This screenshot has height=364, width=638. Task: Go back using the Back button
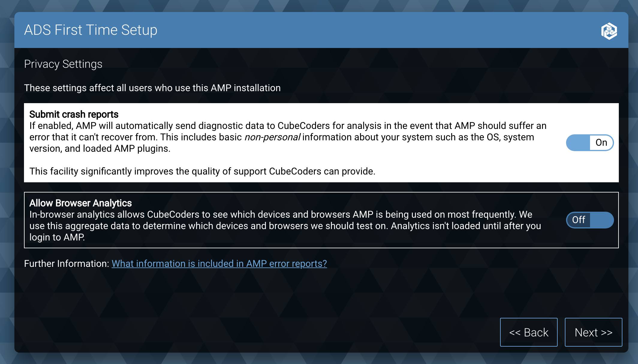(x=529, y=332)
